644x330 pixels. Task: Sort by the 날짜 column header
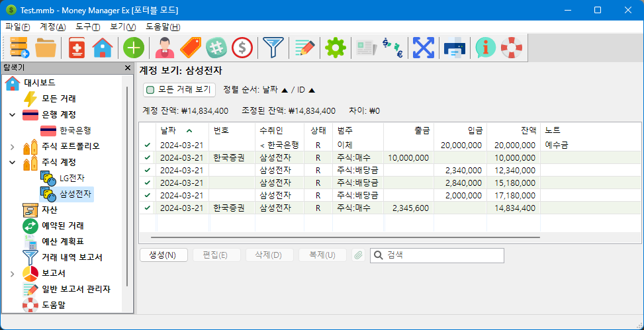pos(183,130)
